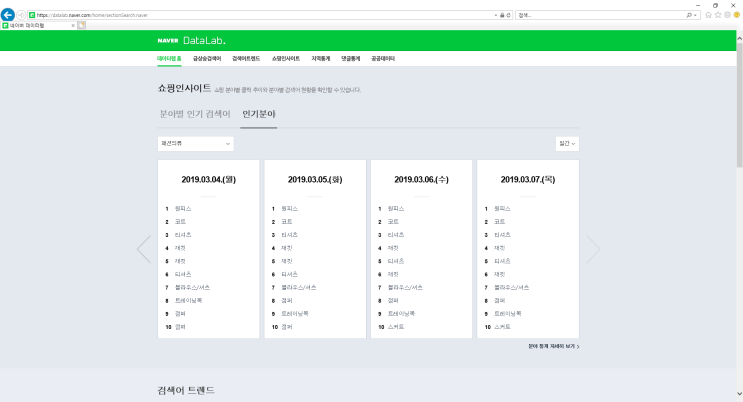Open rank 10 스커트 in 2019.03.07 card

click(502, 327)
